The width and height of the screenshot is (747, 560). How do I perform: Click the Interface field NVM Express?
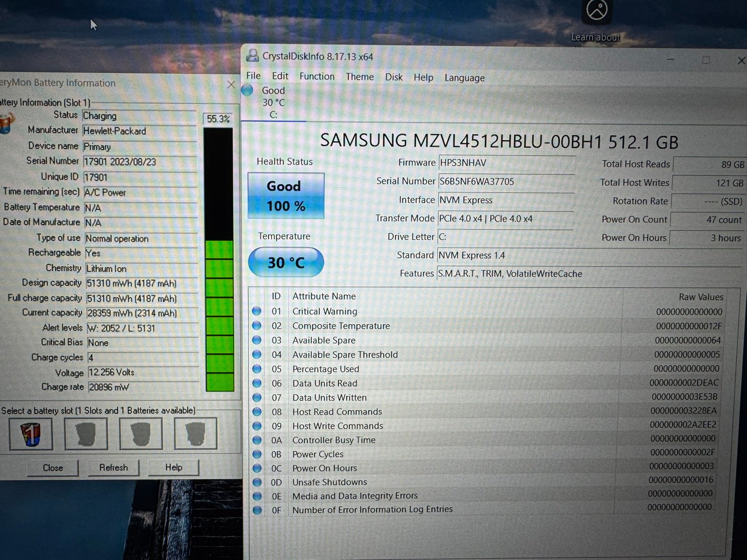point(506,200)
